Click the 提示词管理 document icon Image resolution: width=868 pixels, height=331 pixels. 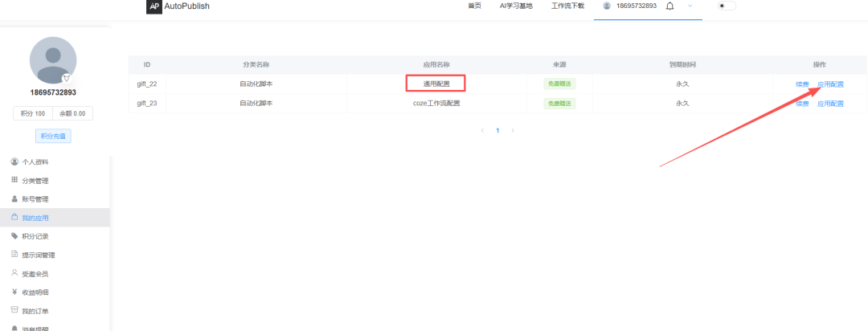(x=14, y=255)
